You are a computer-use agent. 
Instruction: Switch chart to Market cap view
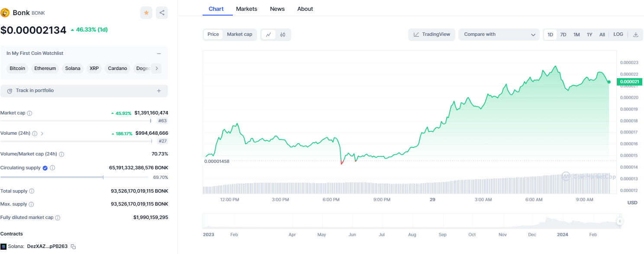click(x=239, y=35)
